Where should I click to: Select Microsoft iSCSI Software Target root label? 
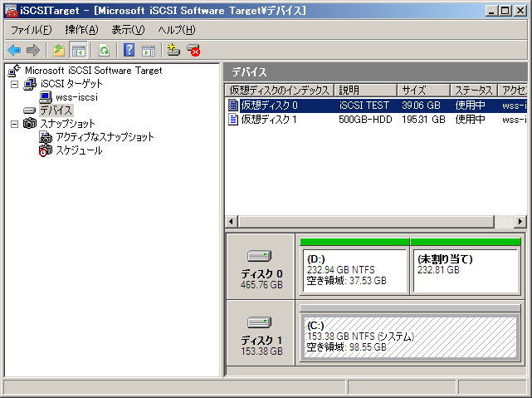click(93, 71)
